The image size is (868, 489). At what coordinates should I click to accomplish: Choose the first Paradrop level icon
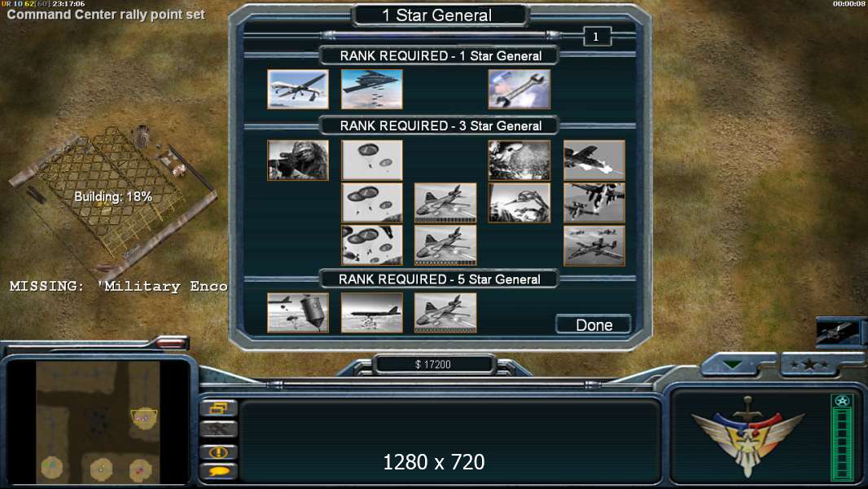tap(372, 160)
